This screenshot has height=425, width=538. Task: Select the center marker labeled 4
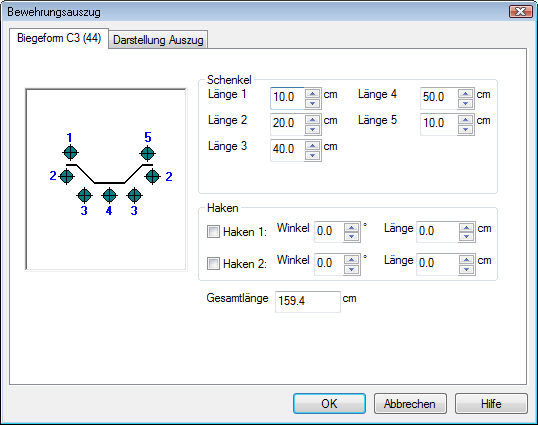[109, 196]
